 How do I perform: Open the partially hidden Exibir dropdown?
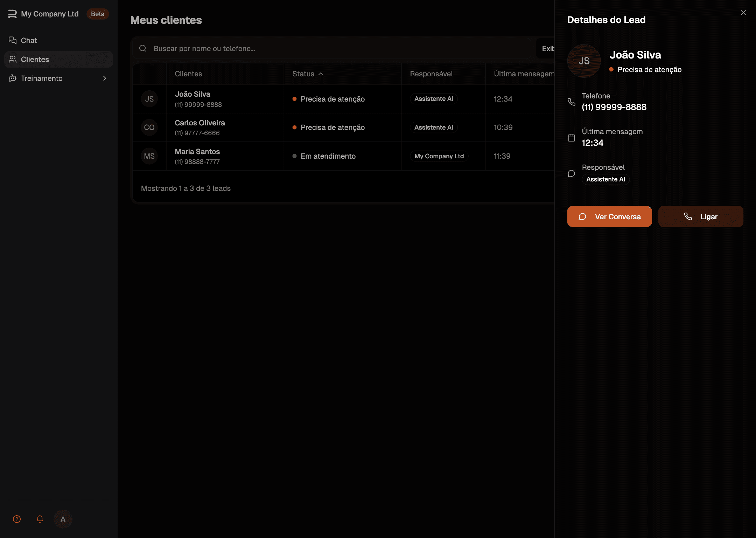547,49
